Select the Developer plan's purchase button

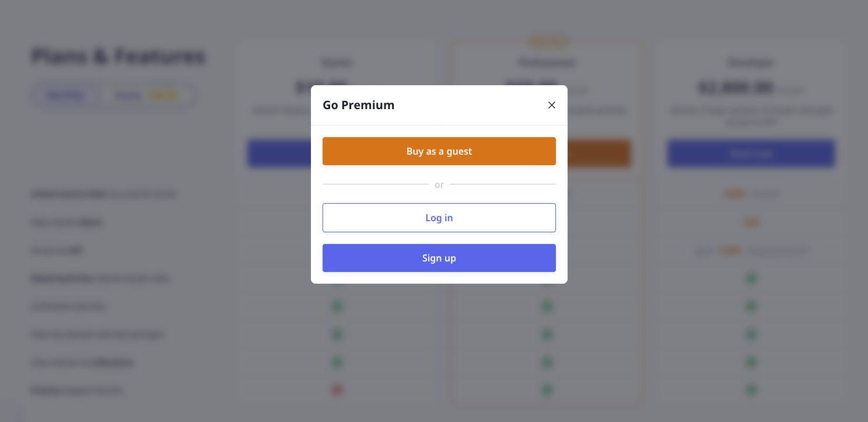[751, 154]
